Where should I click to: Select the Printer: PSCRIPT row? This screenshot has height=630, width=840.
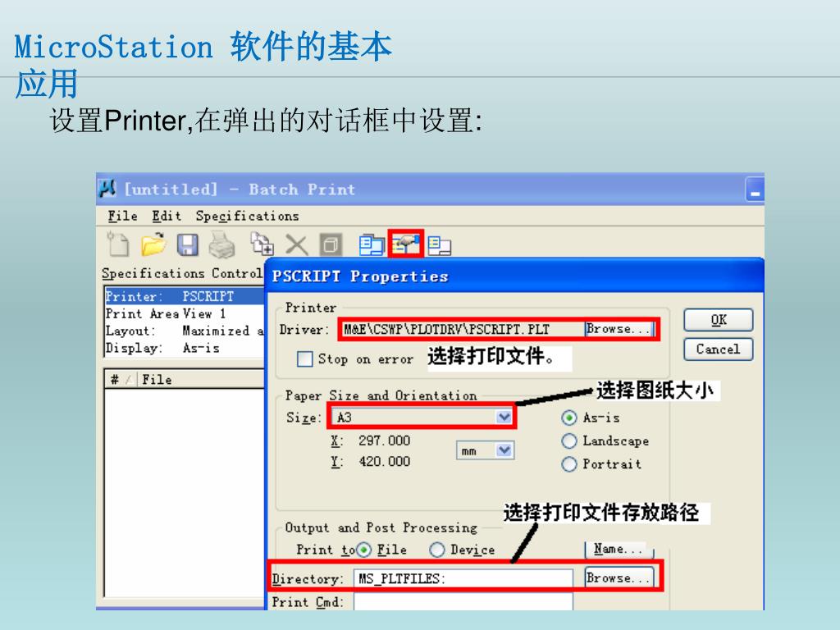point(185,296)
